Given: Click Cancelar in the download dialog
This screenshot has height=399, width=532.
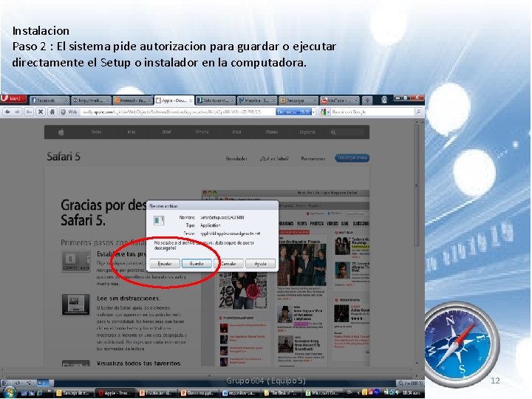Looking at the screenshot, I should pyautogui.click(x=228, y=263).
